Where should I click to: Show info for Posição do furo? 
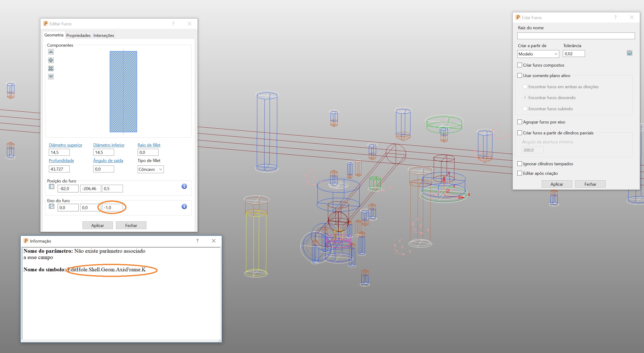point(184,186)
